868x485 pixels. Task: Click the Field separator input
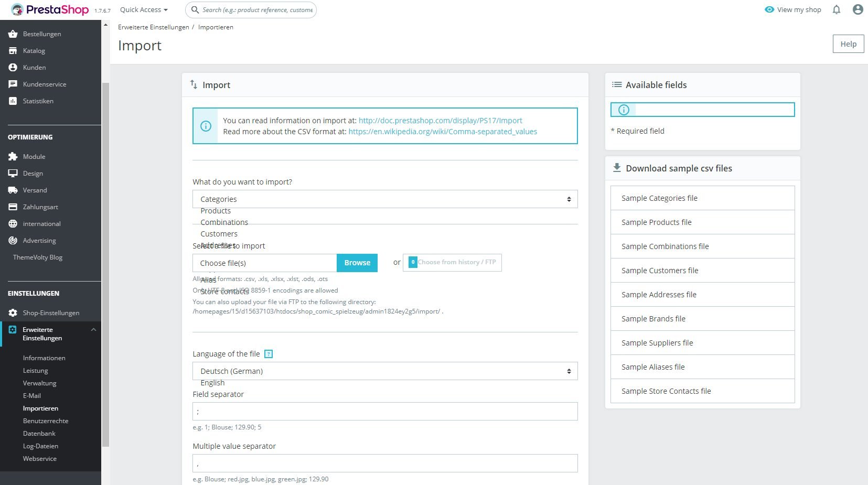[x=385, y=412]
